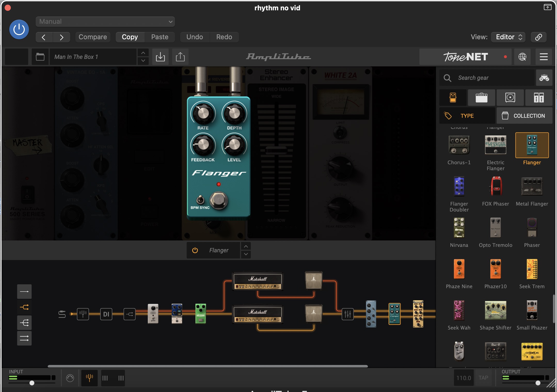Toggle Flanger power in the slot bar
The image size is (557, 392).
click(x=195, y=250)
